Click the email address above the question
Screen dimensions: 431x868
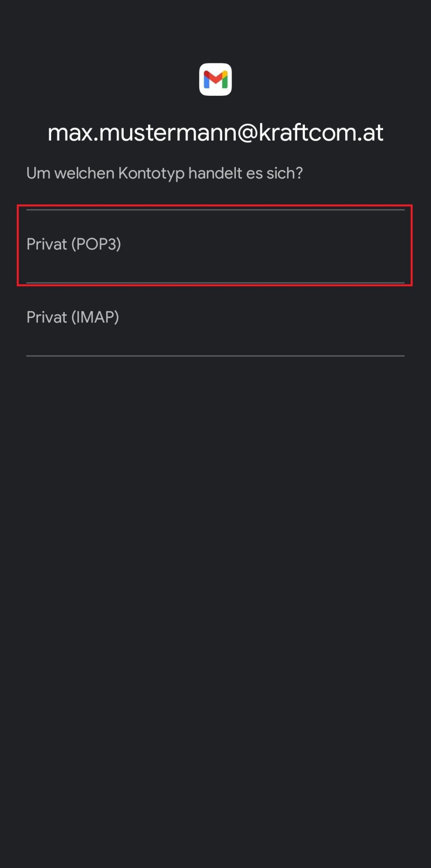(215, 133)
